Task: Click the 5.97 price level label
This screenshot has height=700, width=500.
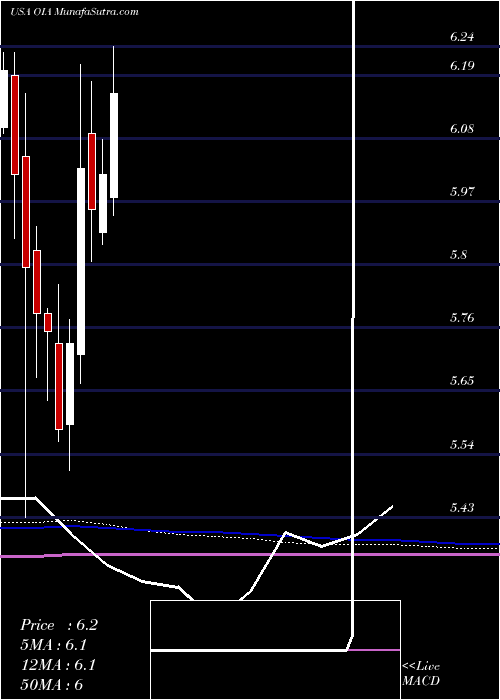Action: tap(462, 192)
